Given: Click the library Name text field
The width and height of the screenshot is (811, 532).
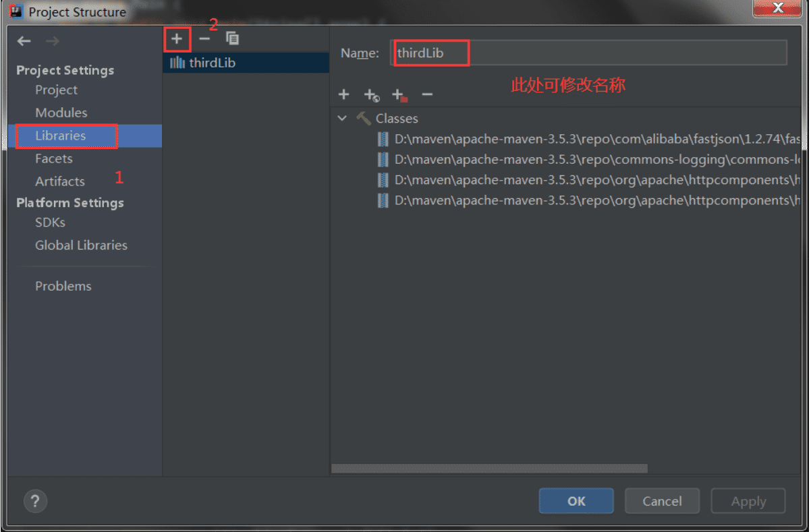Looking at the screenshot, I should (x=588, y=53).
